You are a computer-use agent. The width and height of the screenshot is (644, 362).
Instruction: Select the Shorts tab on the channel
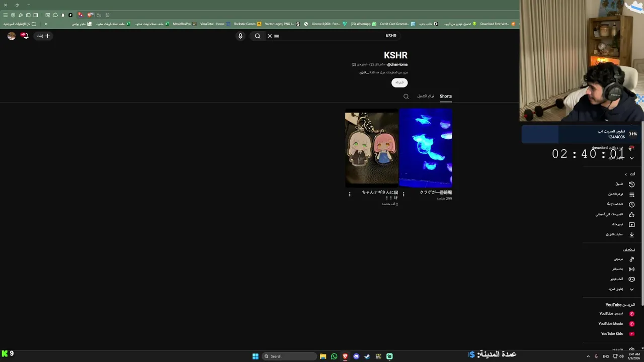click(446, 96)
